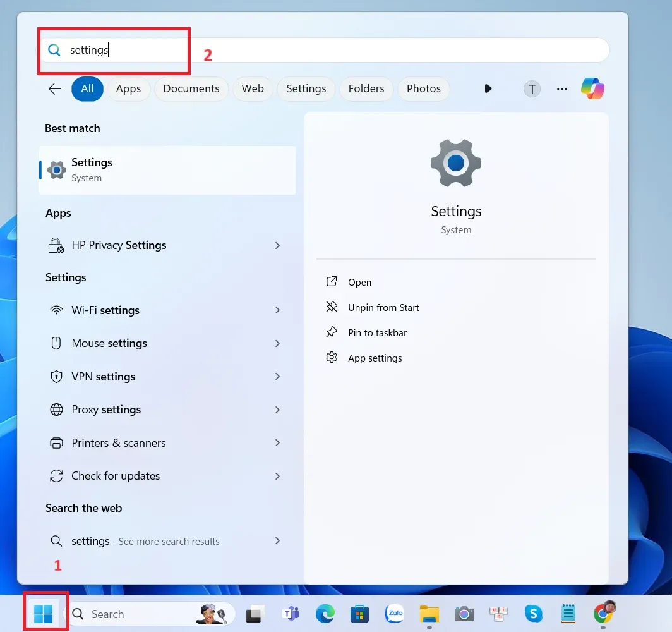This screenshot has width=672, height=632.
Task: Click the user account avatar circle
Action: pyautogui.click(x=532, y=88)
